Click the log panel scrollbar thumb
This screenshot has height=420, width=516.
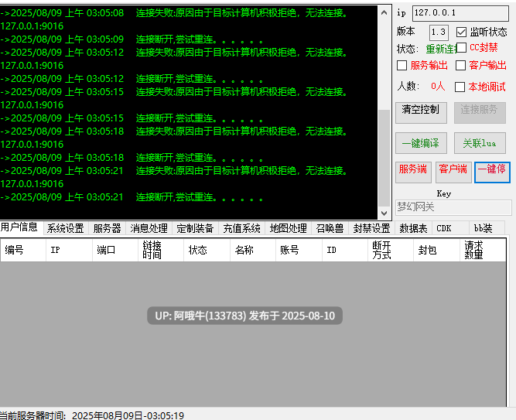384,158
